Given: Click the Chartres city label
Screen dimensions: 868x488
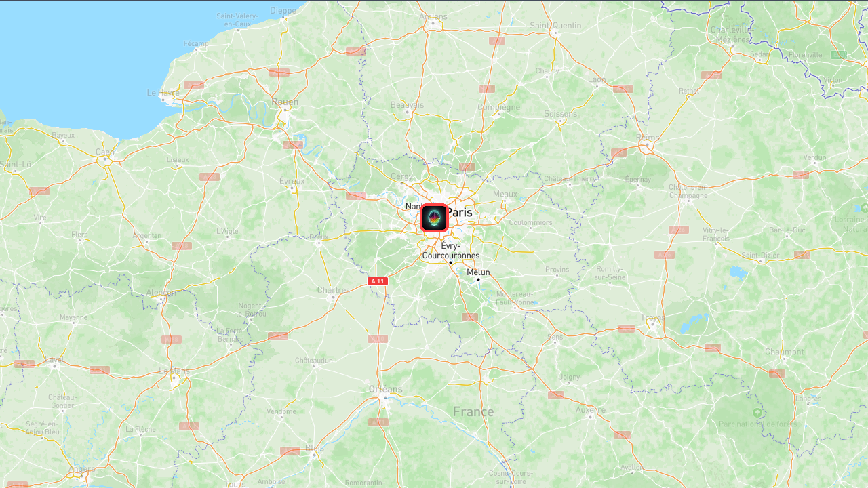Looking at the screenshot, I should pos(334,290).
